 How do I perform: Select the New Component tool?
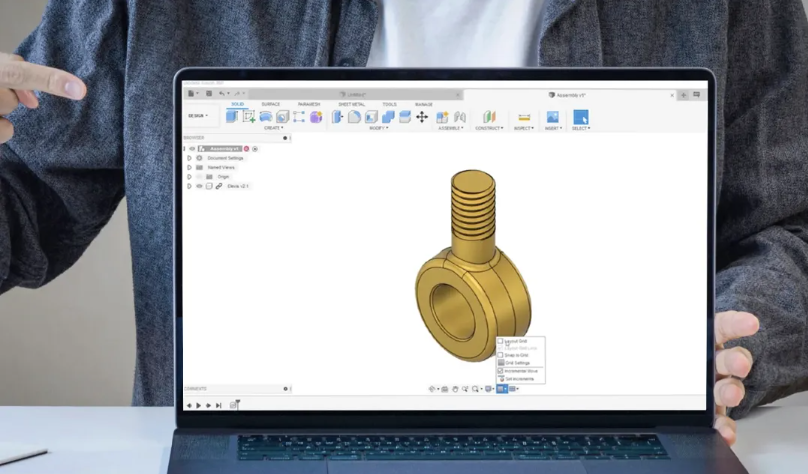[232, 117]
